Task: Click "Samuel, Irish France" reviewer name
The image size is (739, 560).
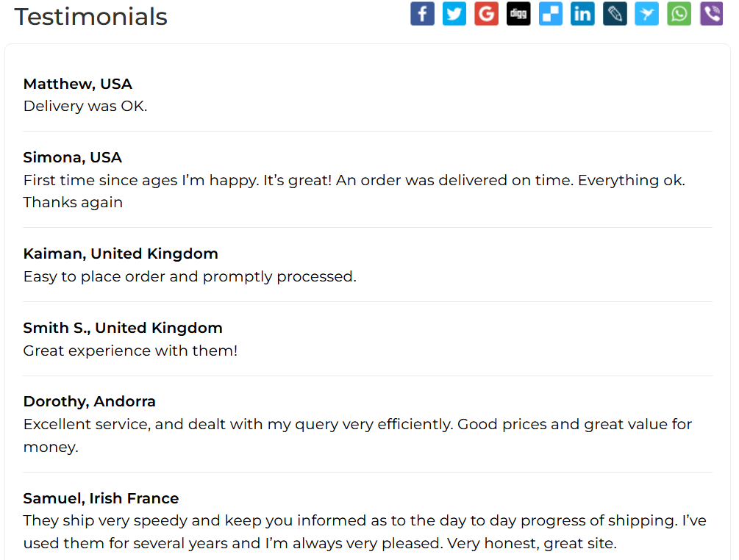Action: click(101, 498)
